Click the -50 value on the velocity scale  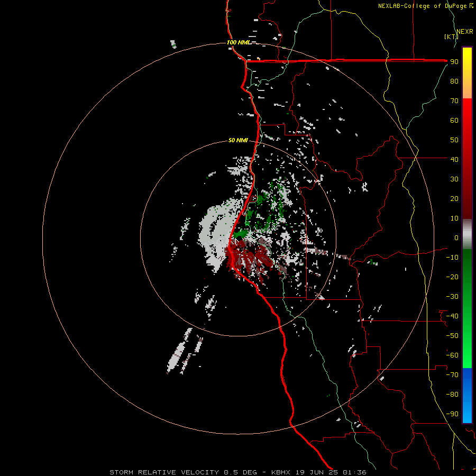click(x=452, y=336)
